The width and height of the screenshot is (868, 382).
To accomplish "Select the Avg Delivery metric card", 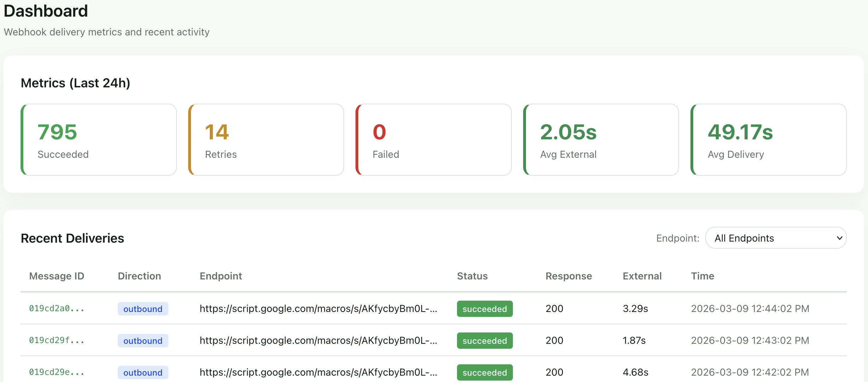I will (x=768, y=140).
